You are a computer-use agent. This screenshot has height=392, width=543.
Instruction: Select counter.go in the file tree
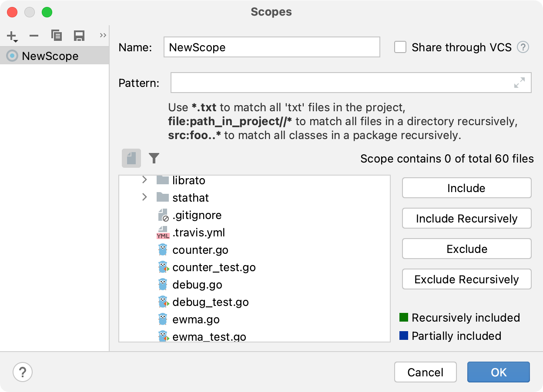click(200, 250)
